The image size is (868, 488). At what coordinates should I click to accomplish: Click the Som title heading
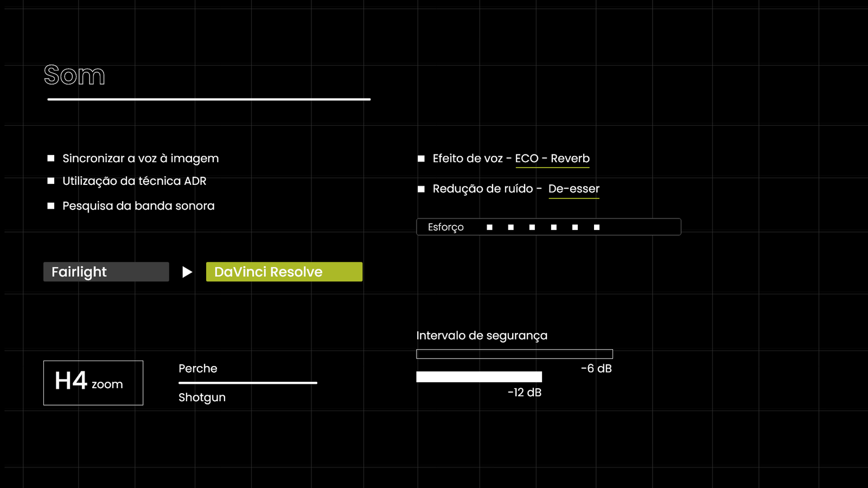pyautogui.click(x=74, y=75)
